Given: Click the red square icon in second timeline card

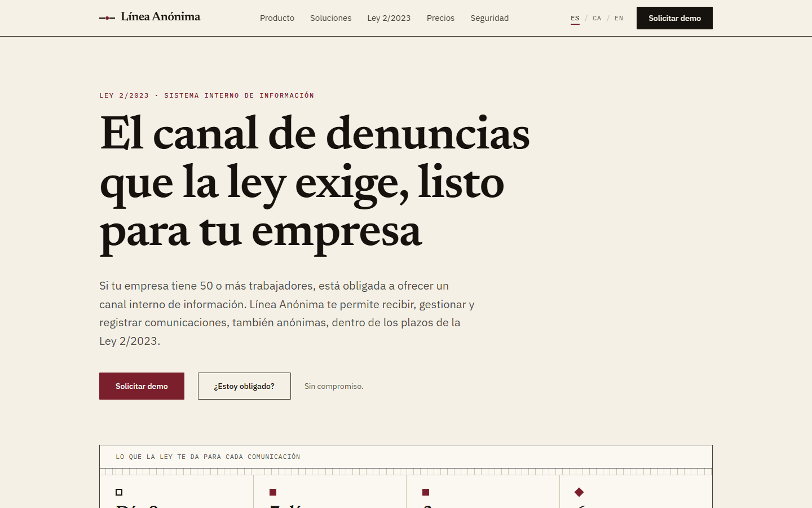Looking at the screenshot, I should (x=273, y=492).
